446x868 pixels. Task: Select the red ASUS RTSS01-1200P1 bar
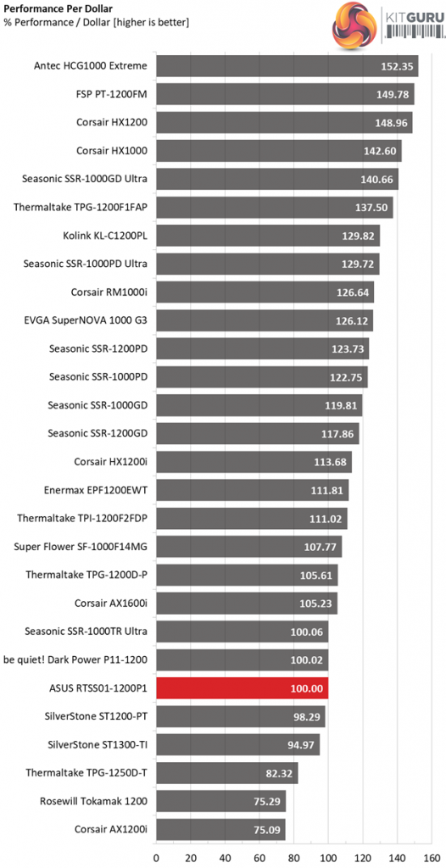[x=243, y=688]
